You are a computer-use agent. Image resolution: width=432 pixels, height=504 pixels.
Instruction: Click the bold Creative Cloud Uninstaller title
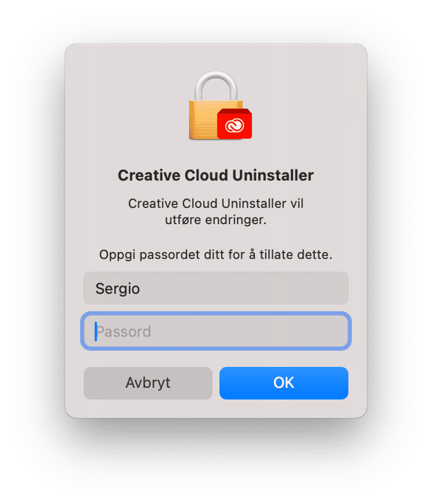[216, 175]
